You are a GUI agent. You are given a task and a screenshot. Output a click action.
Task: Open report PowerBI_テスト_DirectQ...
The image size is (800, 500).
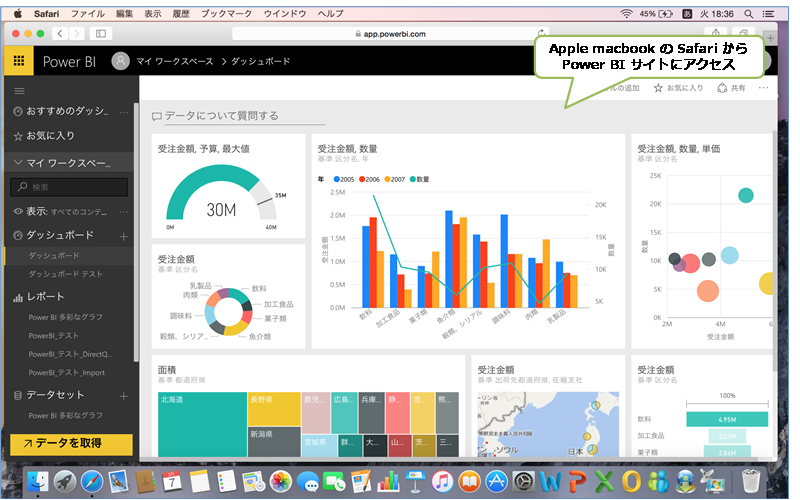pyautogui.click(x=70, y=354)
